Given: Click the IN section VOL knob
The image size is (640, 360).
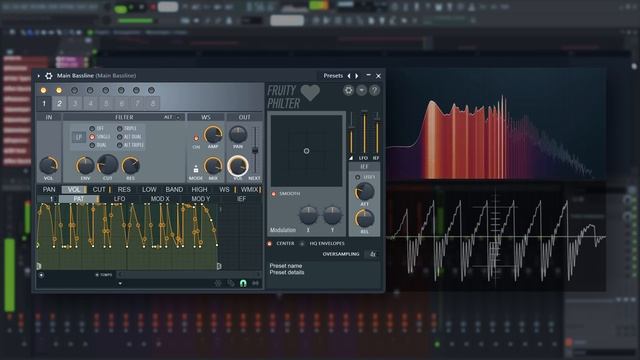Looking at the screenshot, I should click(49, 166).
